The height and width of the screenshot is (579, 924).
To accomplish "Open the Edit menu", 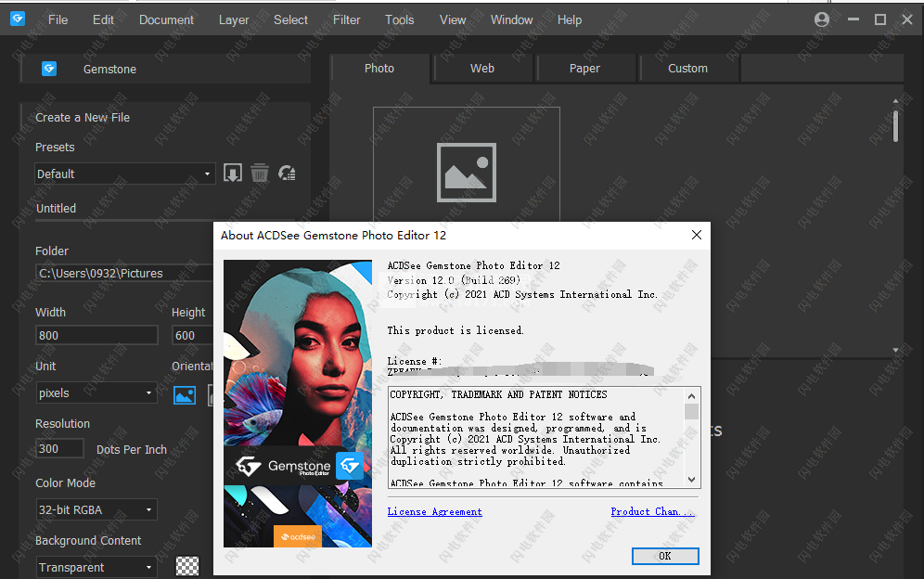I will pyautogui.click(x=103, y=20).
